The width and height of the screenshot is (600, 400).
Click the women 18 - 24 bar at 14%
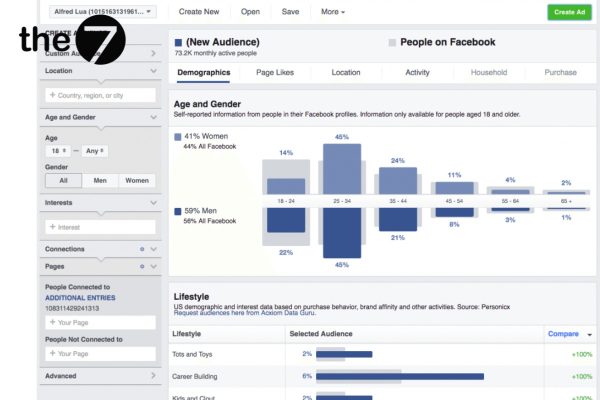[286, 186]
